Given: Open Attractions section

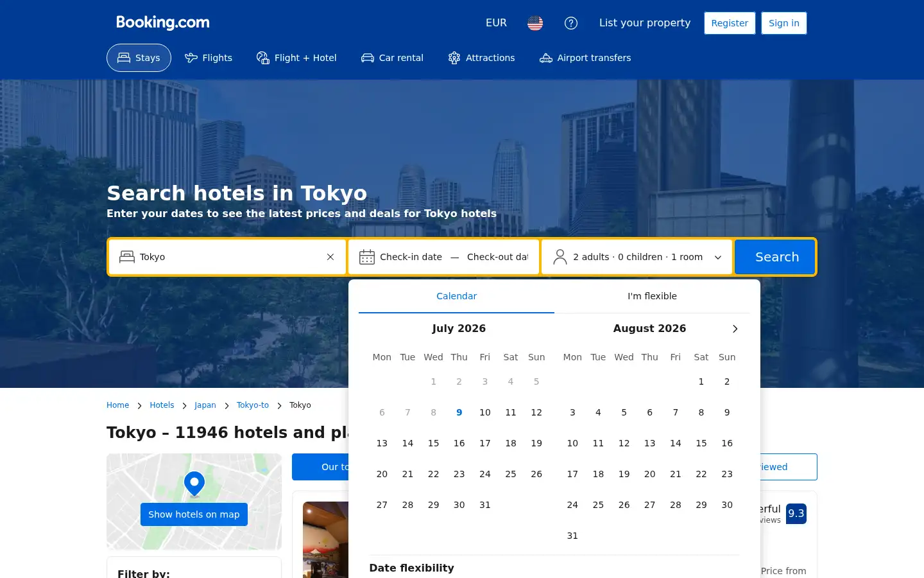Looking at the screenshot, I should point(481,58).
